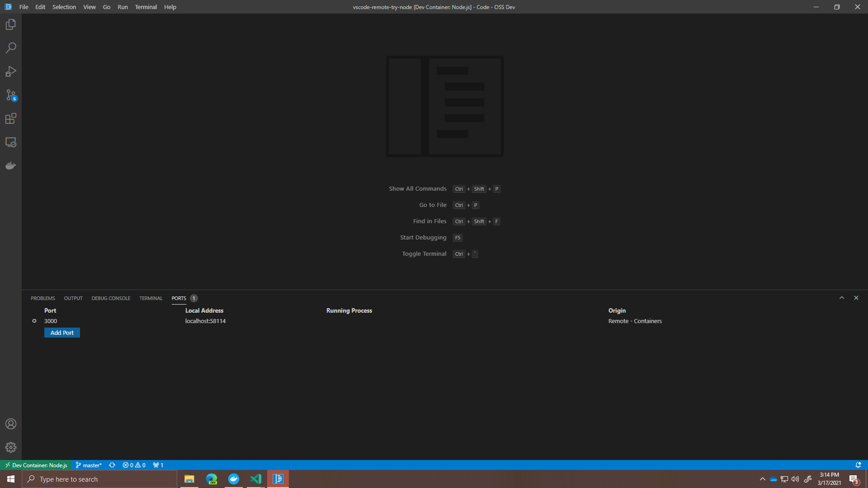The width and height of the screenshot is (868, 488).
Task: Open the Docker extension view
Action: point(10,165)
